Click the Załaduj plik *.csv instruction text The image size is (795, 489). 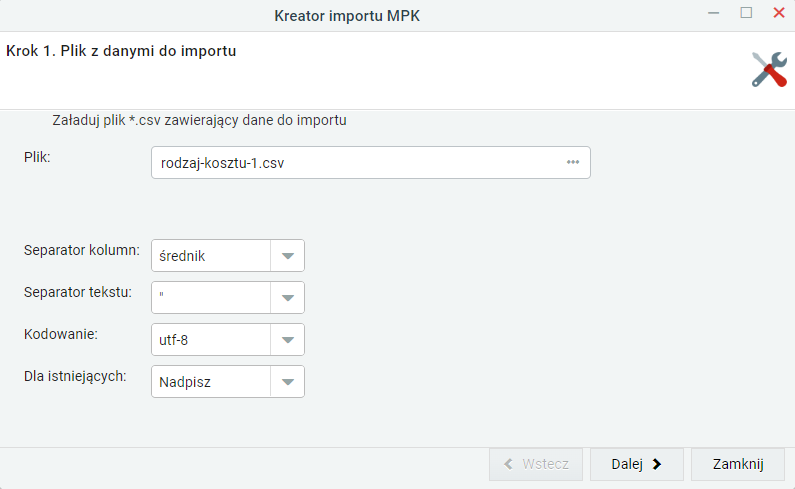pos(199,120)
